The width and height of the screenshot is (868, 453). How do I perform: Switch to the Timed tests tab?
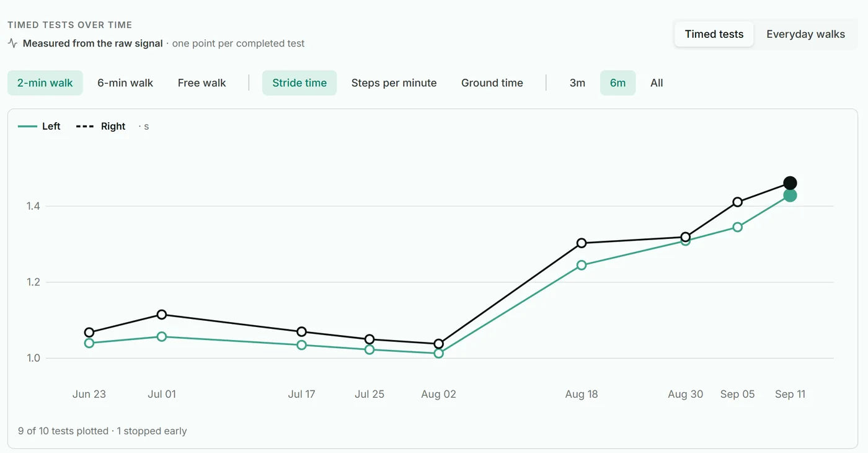pos(714,34)
